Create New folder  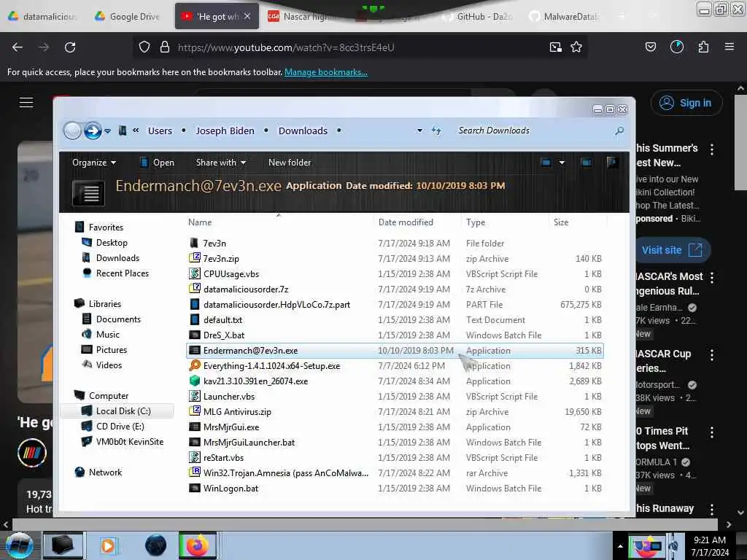(x=289, y=163)
